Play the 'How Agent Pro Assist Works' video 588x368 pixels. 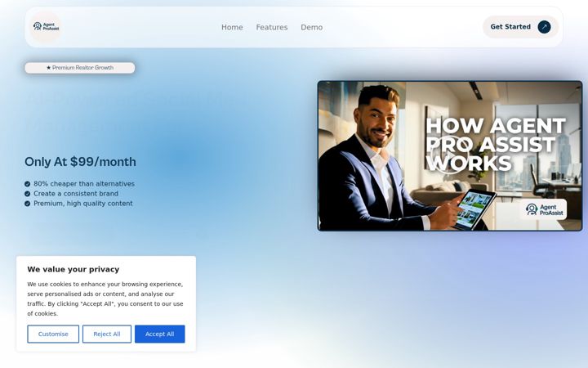[450, 155]
